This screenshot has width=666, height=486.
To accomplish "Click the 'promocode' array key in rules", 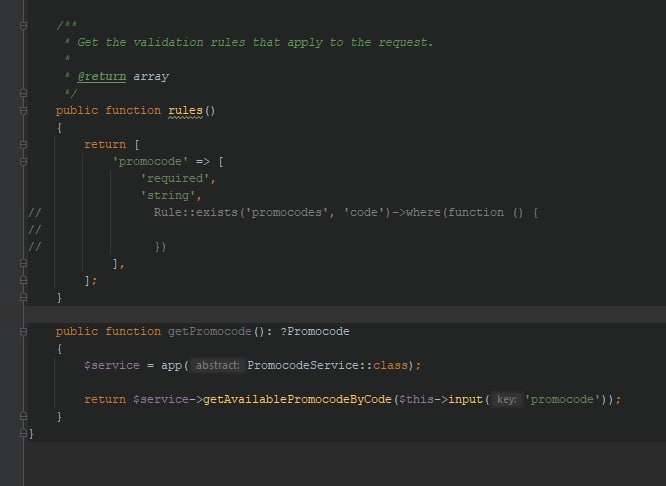I will pos(150,161).
